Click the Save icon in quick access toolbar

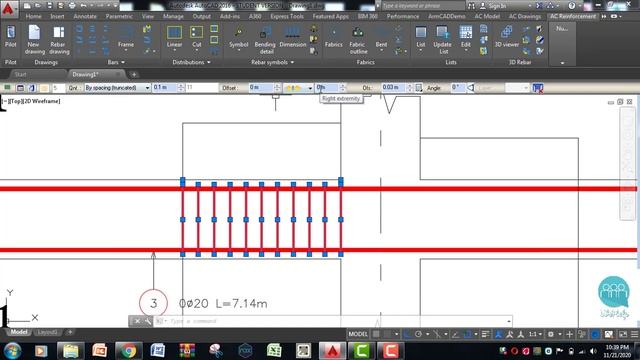click(x=49, y=6)
